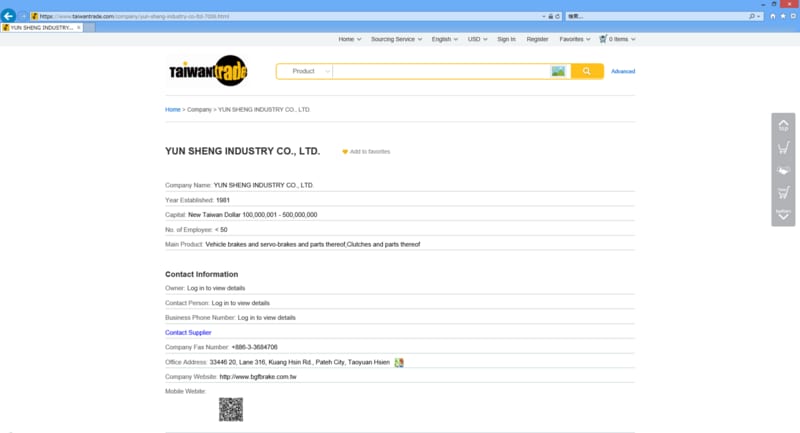Open a new blank browser tab
Image resolution: width=800 pixels, height=433 pixels.
point(89,28)
